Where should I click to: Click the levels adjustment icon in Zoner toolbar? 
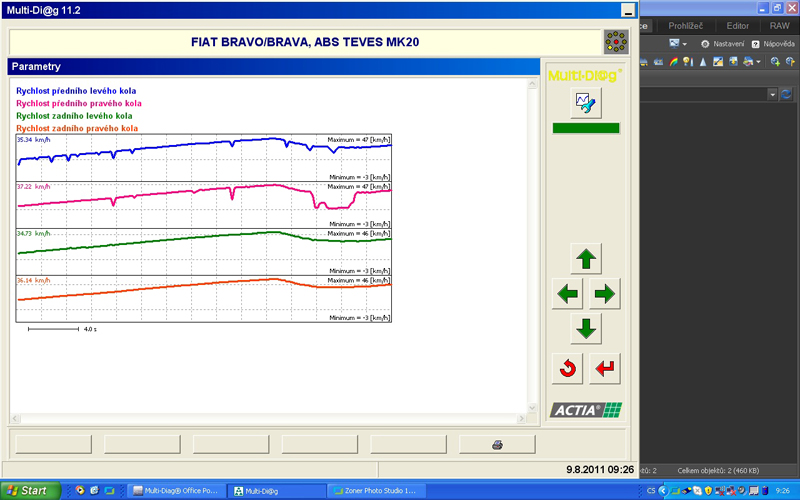tap(658, 62)
